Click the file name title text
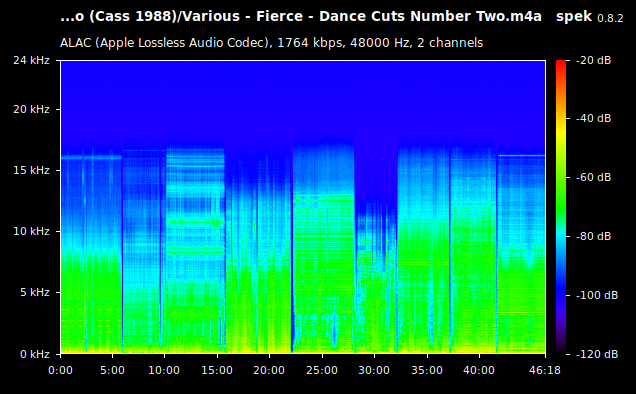 (x=301, y=17)
